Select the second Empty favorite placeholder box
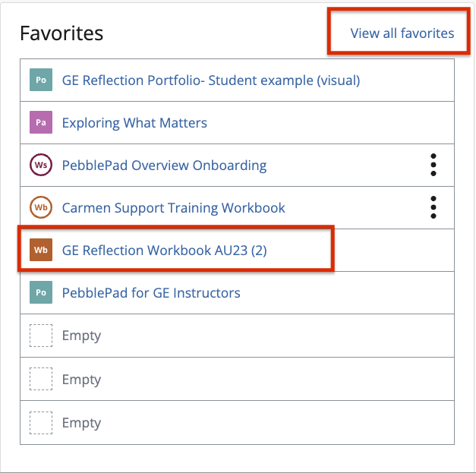Image resolution: width=476 pixels, height=473 pixels. (41, 379)
